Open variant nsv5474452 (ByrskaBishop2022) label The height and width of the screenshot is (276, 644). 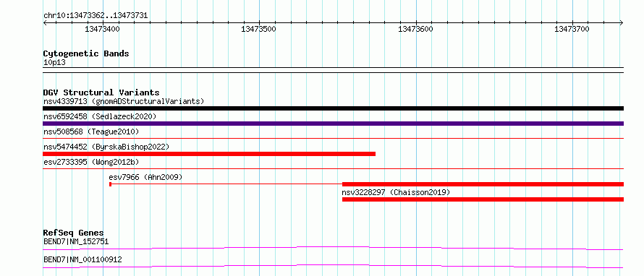point(106,147)
